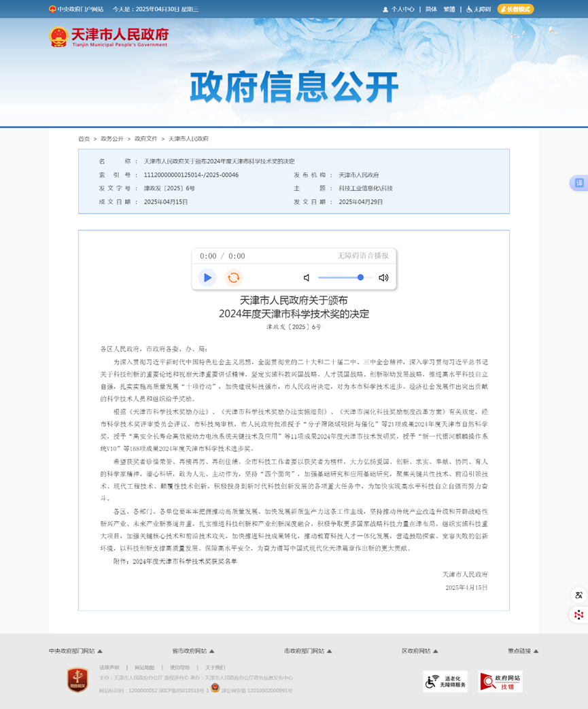Expand 省市政府网站 list

coord(193,651)
